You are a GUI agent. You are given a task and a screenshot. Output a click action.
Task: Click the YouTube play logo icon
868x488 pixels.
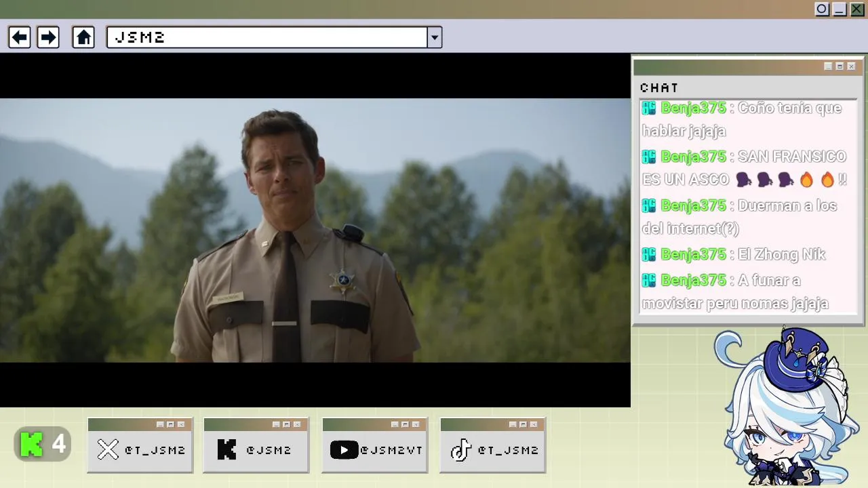tap(344, 449)
